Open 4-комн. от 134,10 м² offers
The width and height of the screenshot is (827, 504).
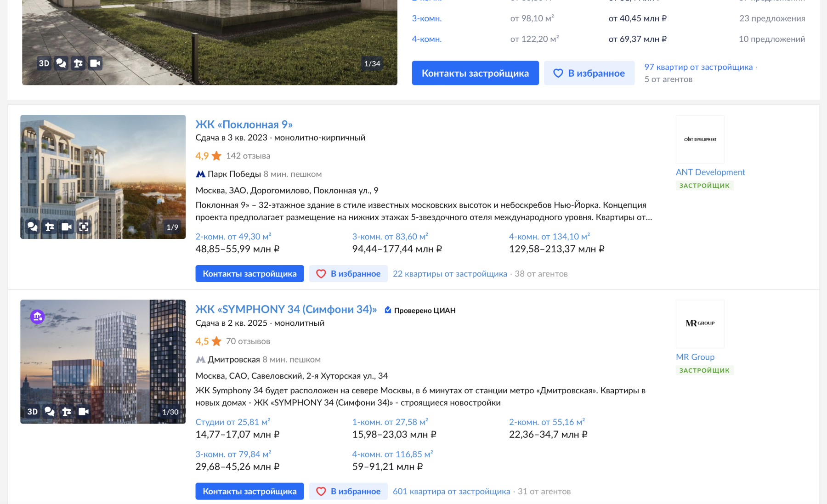point(549,237)
